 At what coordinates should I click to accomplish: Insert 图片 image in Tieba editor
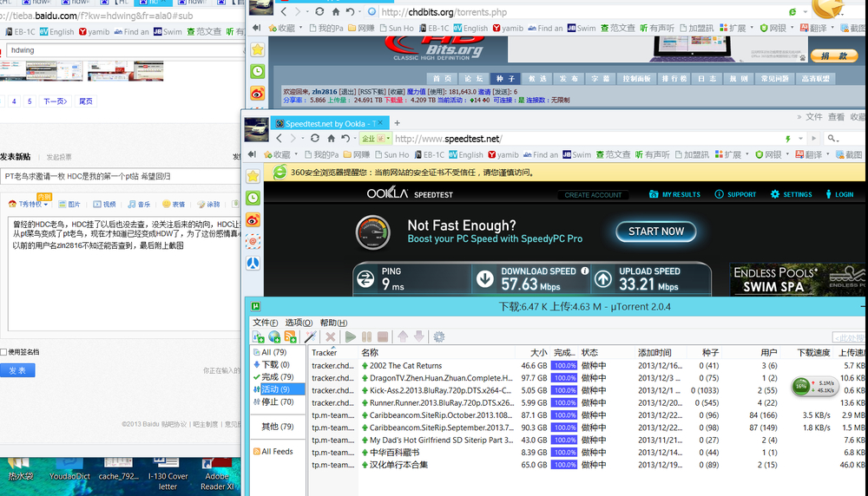point(69,204)
